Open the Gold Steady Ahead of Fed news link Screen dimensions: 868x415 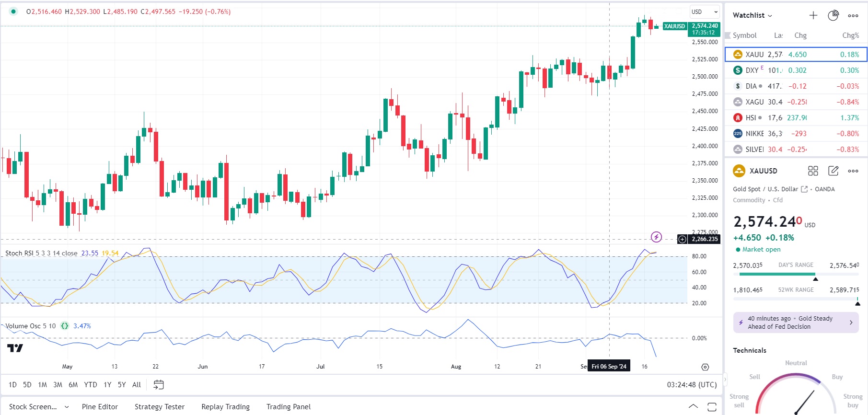tap(796, 323)
